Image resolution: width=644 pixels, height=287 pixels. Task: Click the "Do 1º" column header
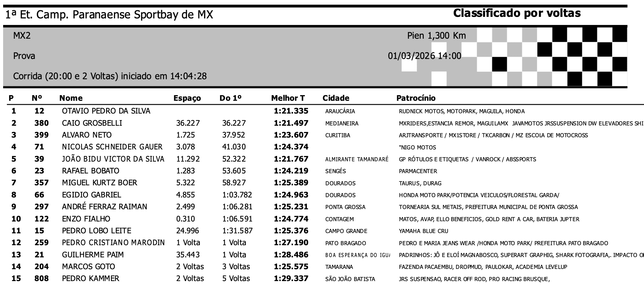click(x=230, y=98)
